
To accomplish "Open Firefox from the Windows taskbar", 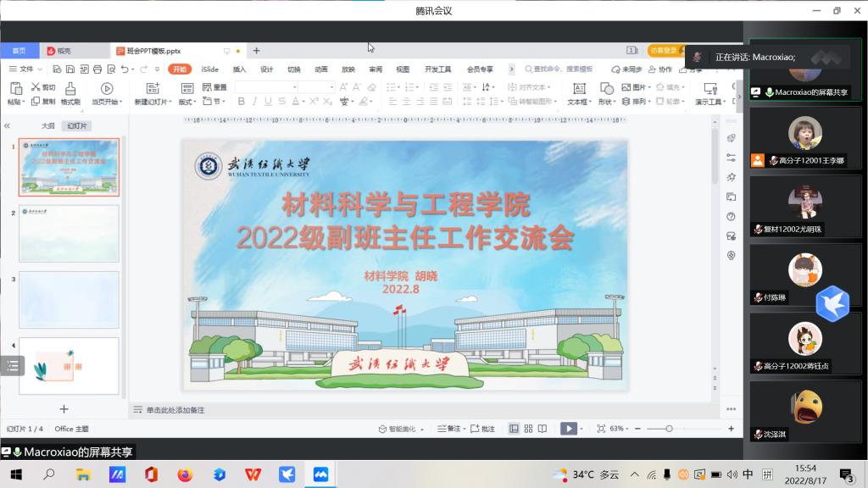I will (x=185, y=474).
